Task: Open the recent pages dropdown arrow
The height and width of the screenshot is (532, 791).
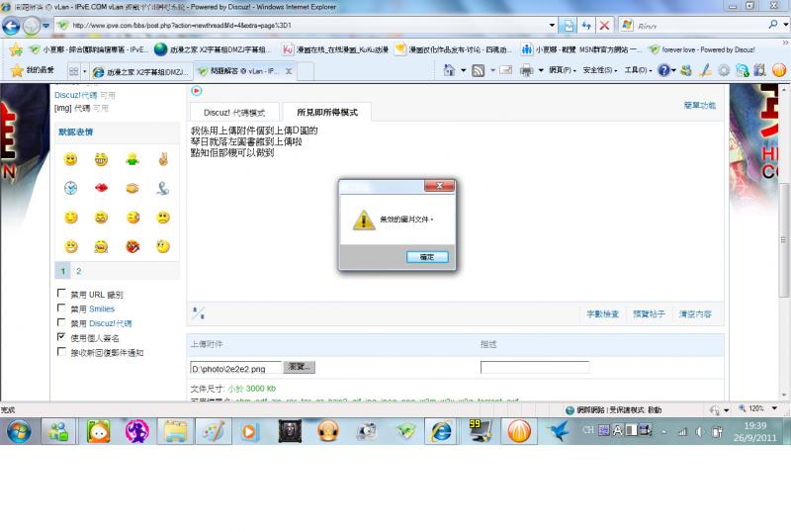Action: 45,26
